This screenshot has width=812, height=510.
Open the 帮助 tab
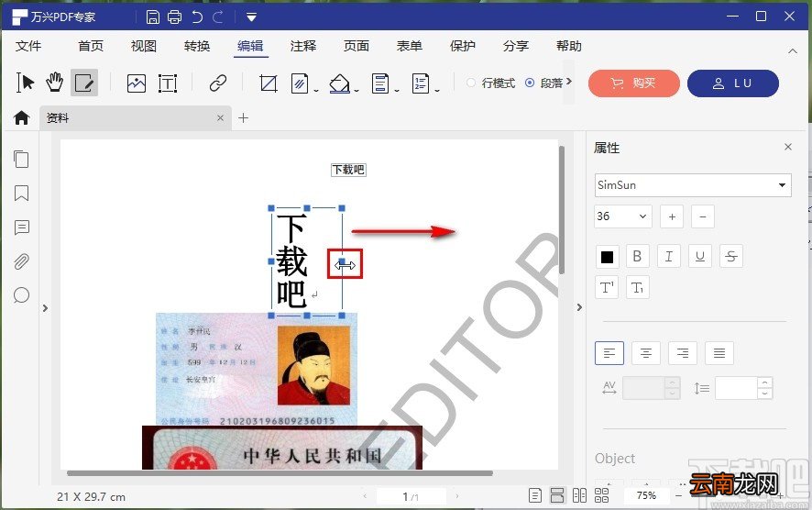pyautogui.click(x=568, y=46)
